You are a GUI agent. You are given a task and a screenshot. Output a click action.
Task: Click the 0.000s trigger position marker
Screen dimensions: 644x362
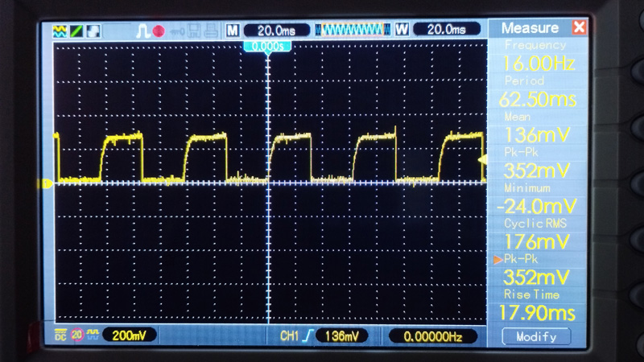click(266, 47)
